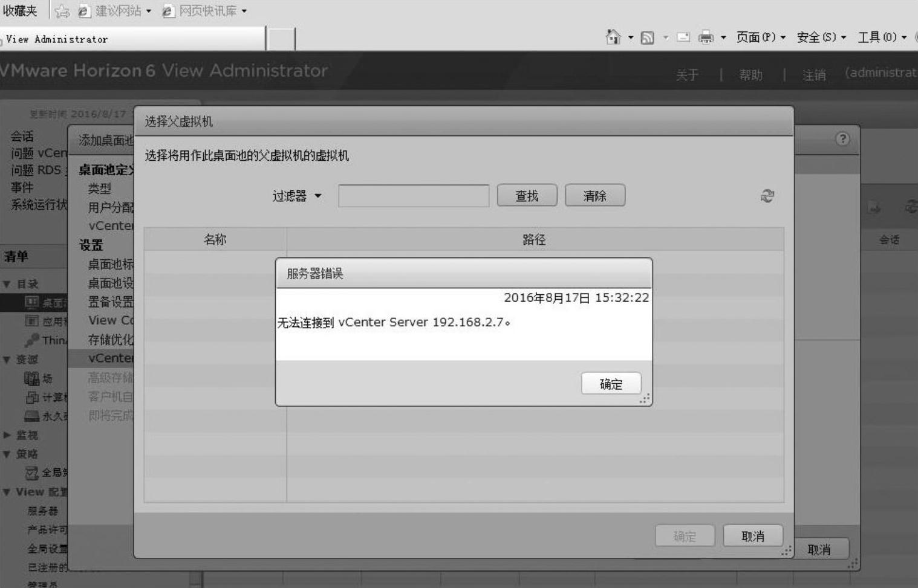Open 产品许可 in the sidebar
This screenshot has height=588, width=918.
tap(48, 530)
